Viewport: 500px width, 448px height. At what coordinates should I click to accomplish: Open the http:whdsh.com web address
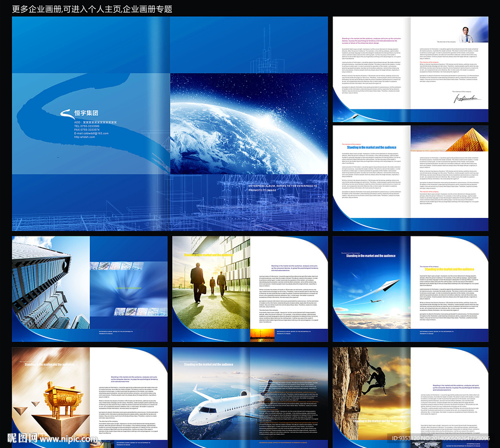84,137
